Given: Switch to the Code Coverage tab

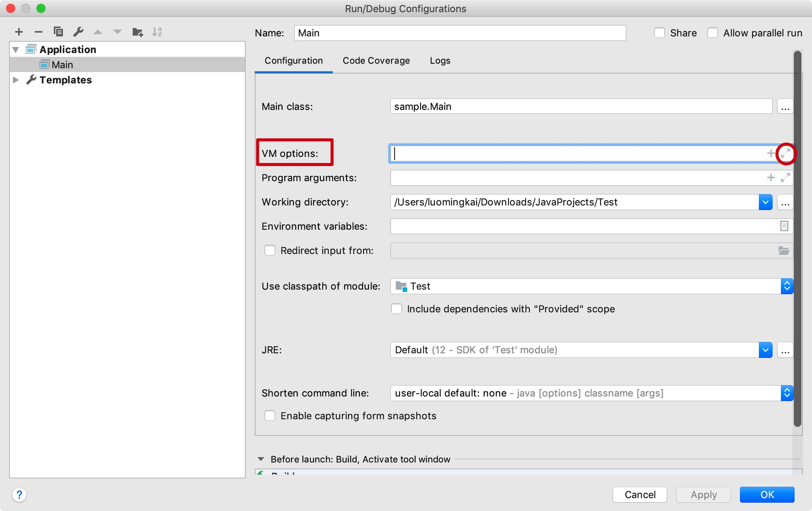Looking at the screenshot, I should click(376, 61).
